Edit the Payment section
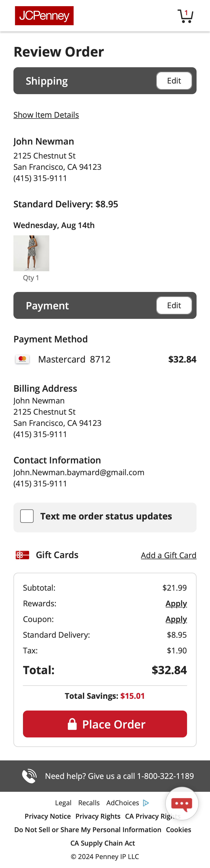210x868 pixels. click(x=174, y=305)
